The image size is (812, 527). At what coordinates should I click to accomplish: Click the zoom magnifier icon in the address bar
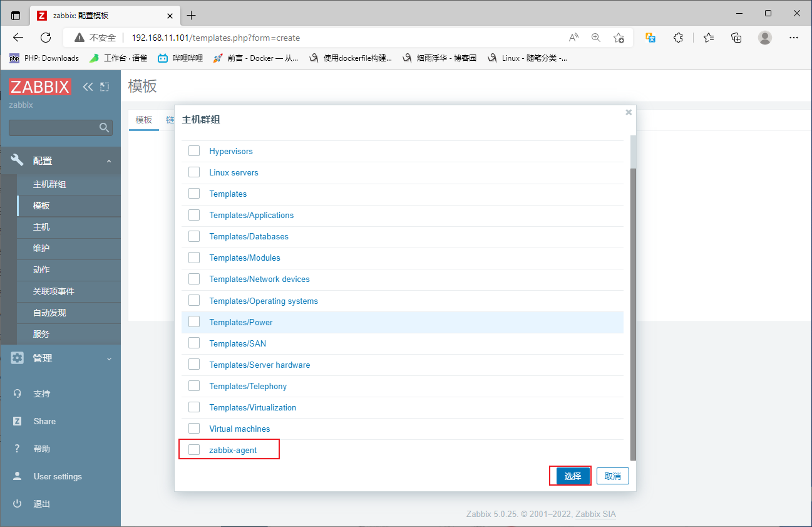click(596, 38)
